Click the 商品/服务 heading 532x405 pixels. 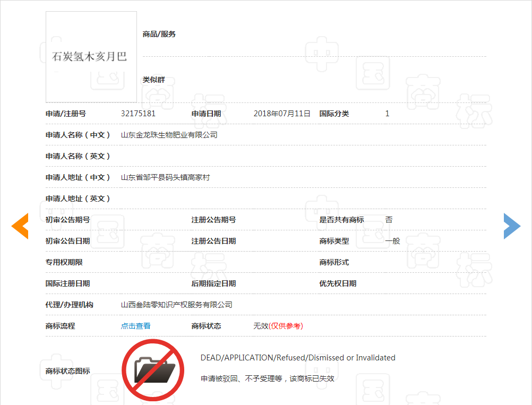click(x=159, y=34)
